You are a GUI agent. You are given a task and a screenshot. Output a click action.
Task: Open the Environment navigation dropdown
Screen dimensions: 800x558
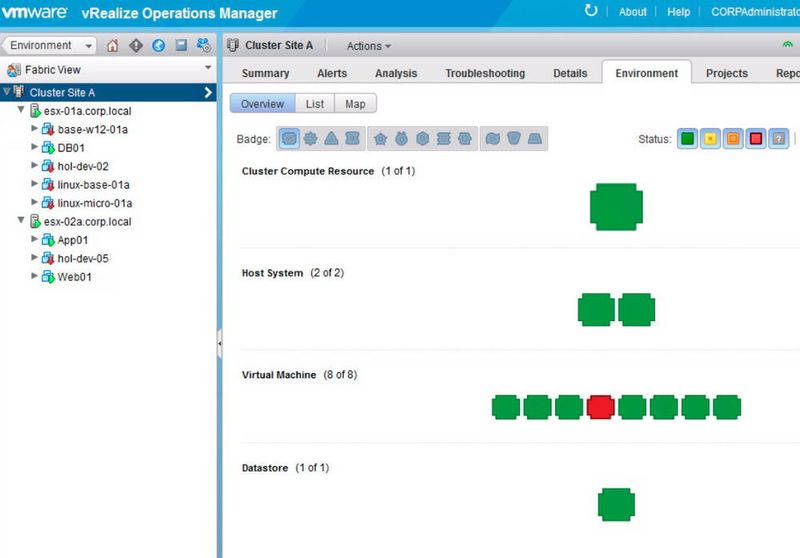[49, 45]
